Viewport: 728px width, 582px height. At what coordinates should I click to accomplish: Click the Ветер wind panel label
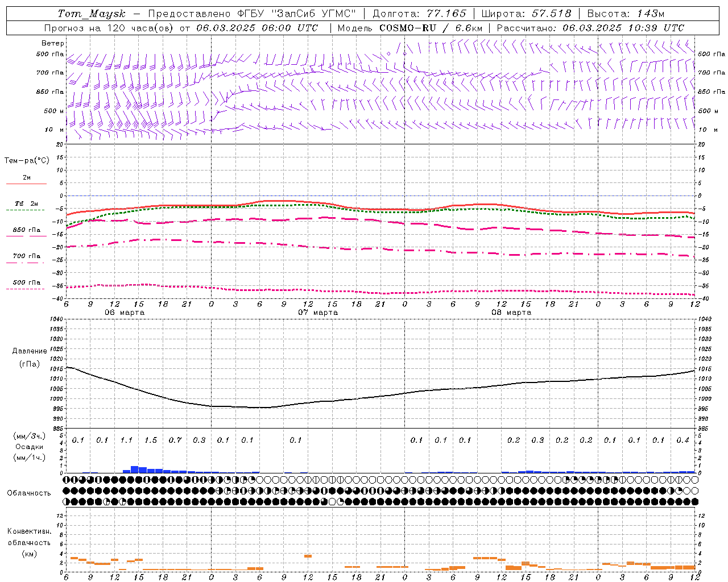click(53, 43)
